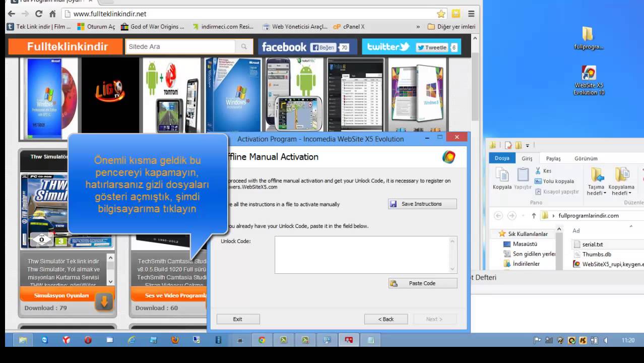Open the Dosya tab in Explorer
Screen dimensions: 644x363
(x=502, y=158)
